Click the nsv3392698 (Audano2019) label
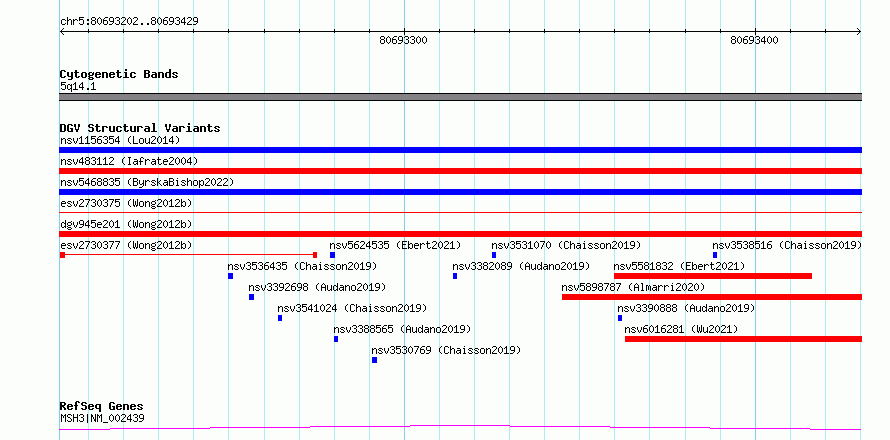The image size is (890, 440). coord(317,287)
